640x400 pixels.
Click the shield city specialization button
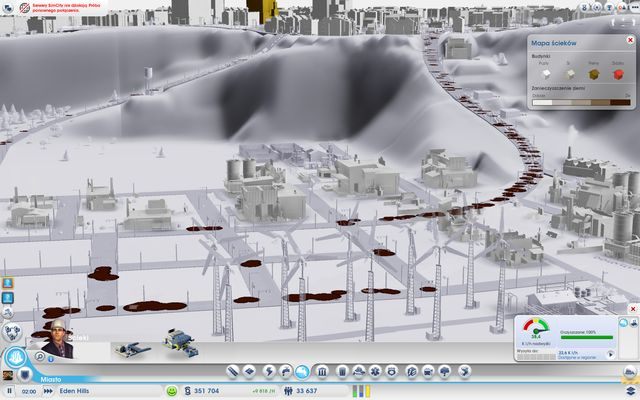click(25, 374)
